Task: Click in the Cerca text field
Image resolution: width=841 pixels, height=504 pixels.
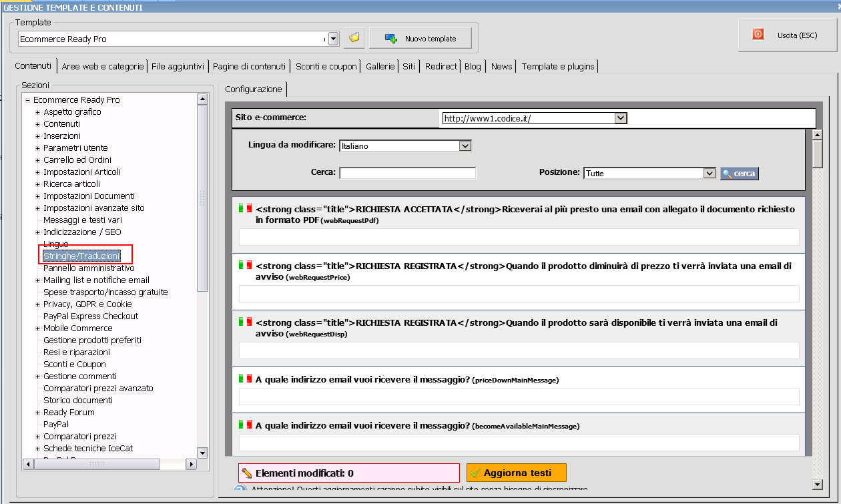Action: (407, 173)
